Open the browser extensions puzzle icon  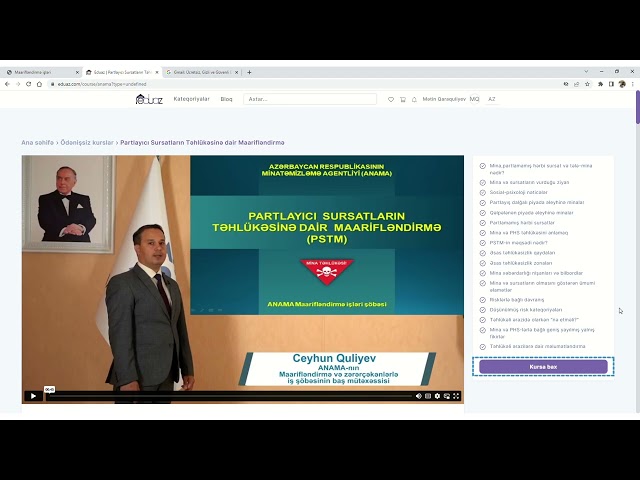(x=600, y=84)
